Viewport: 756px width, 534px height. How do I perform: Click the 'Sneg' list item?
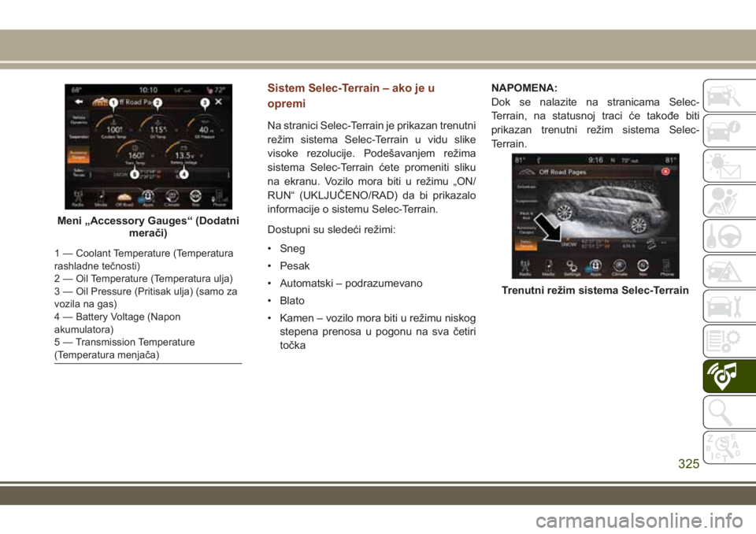[292, 248]
